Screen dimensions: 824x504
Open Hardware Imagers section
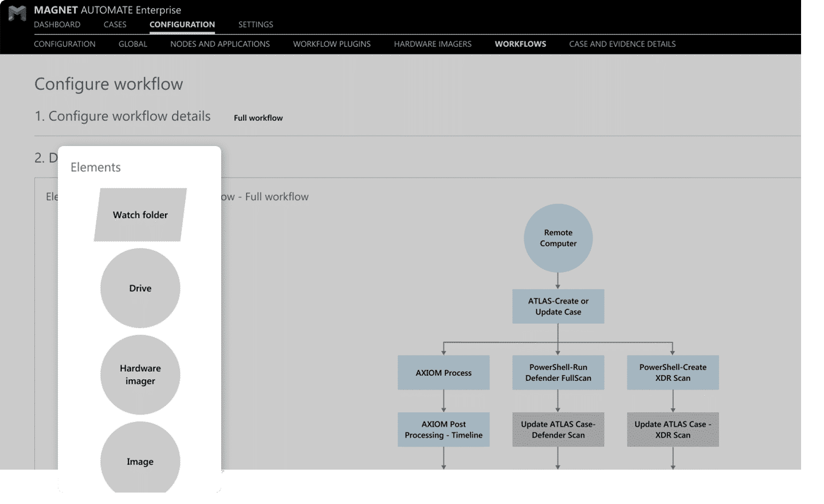click(x=433, y=44)
